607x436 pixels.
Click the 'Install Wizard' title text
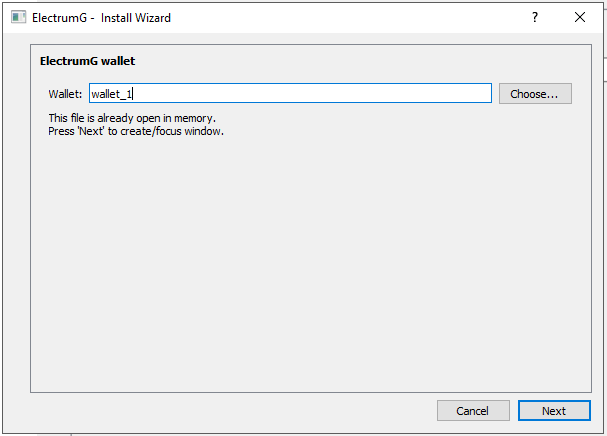(136, 18)
